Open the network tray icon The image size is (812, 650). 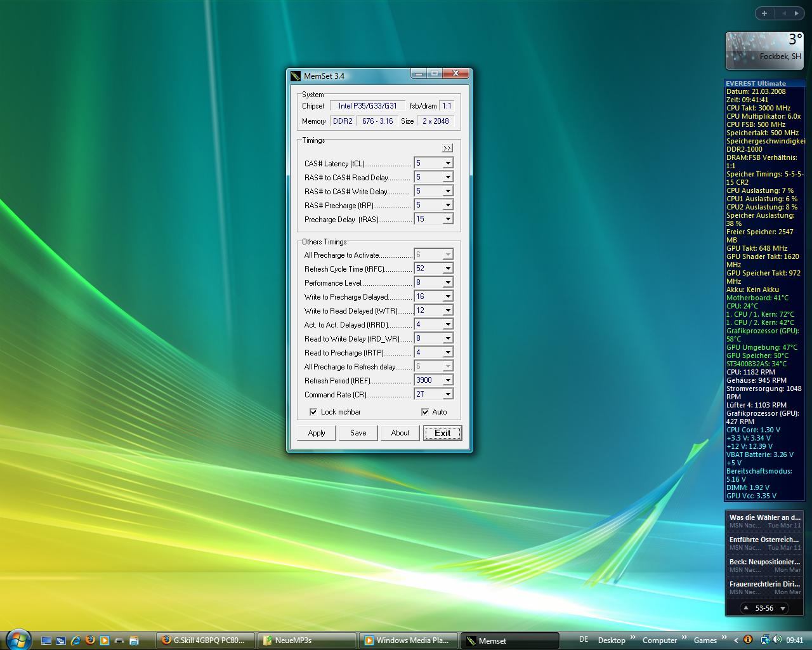coord(766,640)
